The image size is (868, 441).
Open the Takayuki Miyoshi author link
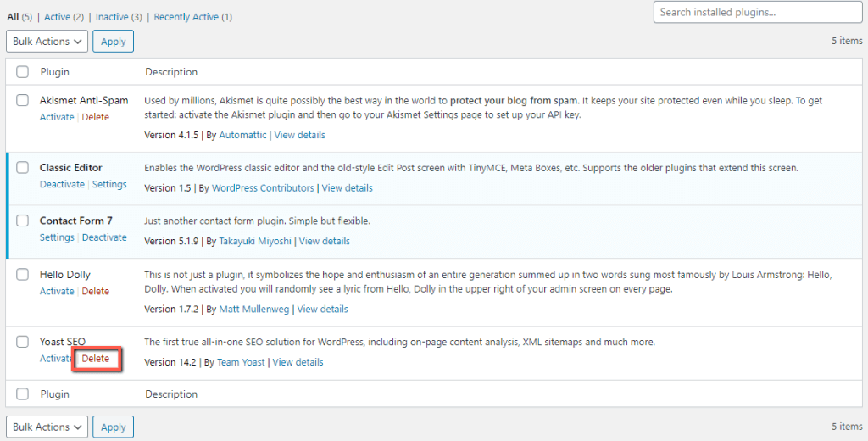255,241
